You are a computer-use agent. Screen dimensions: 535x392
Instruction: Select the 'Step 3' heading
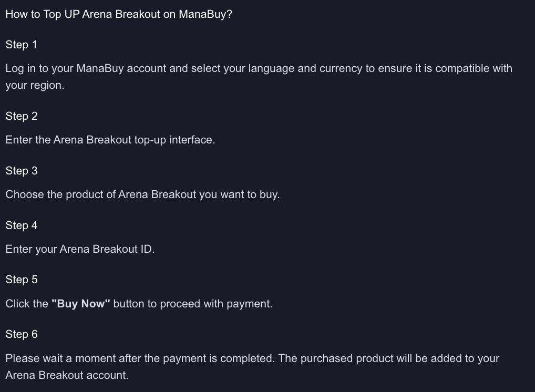[x=22, y=171]
